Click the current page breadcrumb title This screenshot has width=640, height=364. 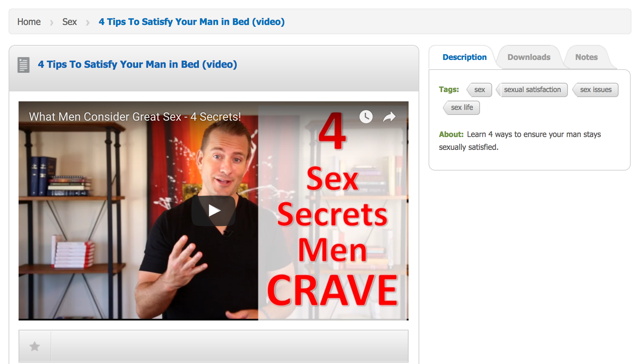(192, 22)
